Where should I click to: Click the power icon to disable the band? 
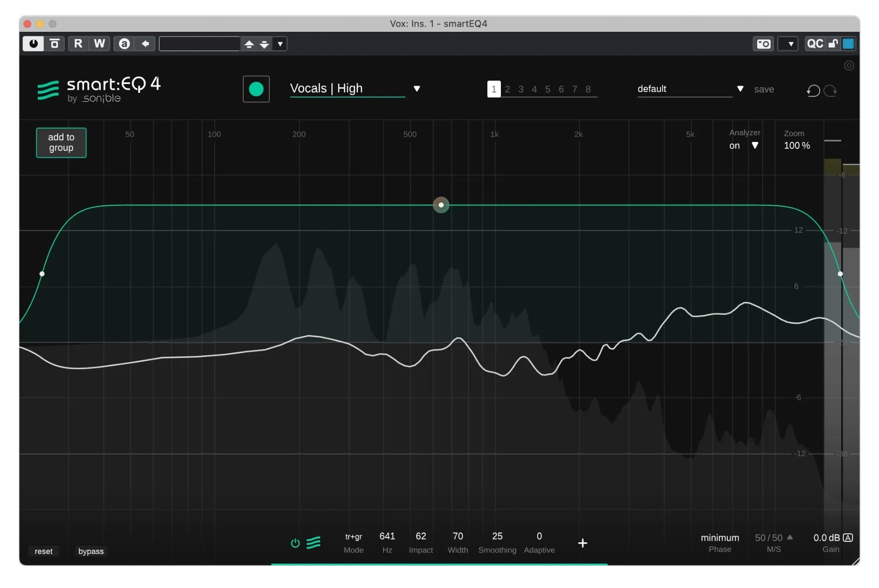[295, 543]
